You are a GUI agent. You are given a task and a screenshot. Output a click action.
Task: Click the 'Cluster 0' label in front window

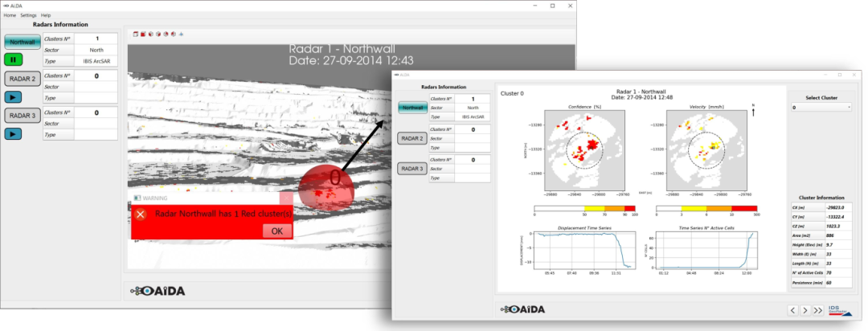[512, 93]
